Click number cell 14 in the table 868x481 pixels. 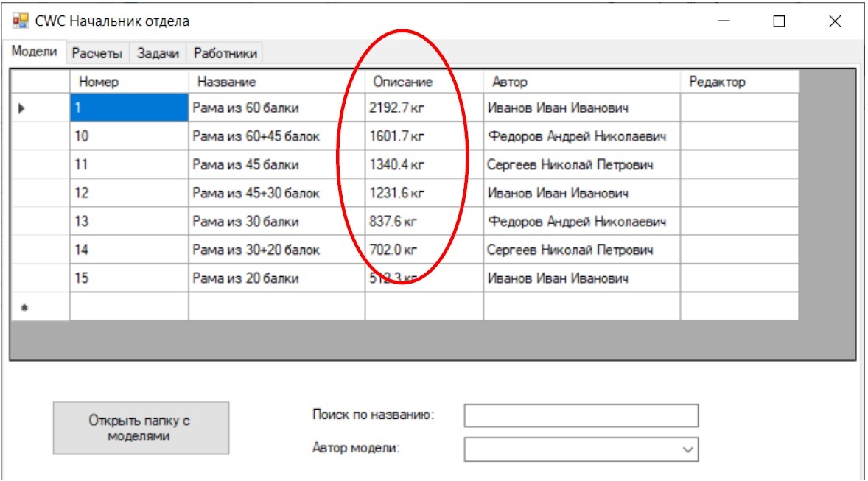(x=129, y=250)
